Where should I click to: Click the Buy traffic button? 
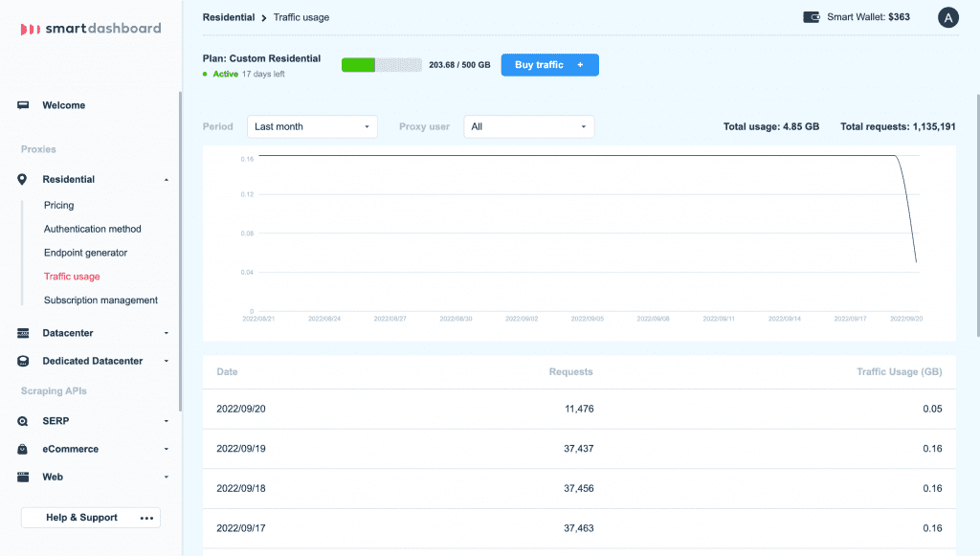pyautogui.click(x=549, y=64)
